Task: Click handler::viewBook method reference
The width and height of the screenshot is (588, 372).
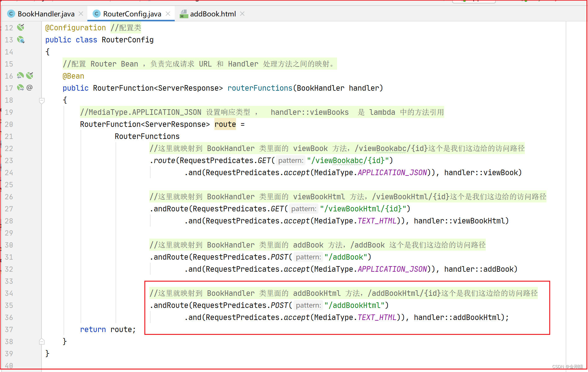Action: point(481,173)
